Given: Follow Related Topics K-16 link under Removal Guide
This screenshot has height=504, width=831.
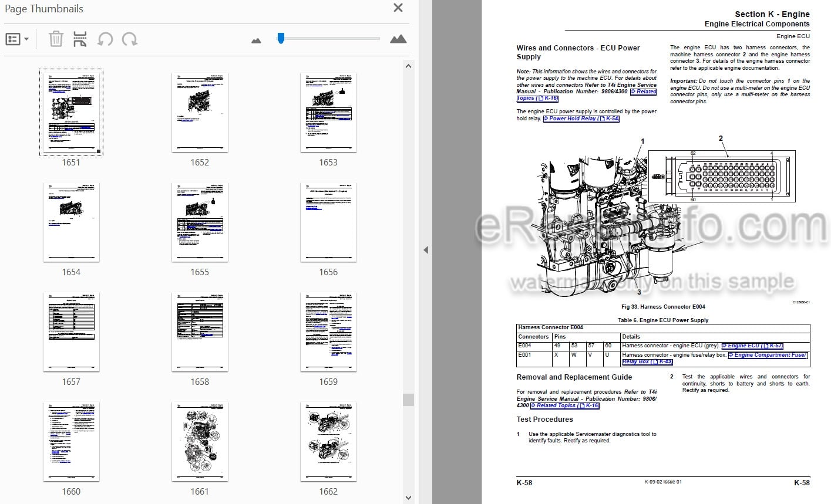Looking at the screenshot, I should [565, 405].
